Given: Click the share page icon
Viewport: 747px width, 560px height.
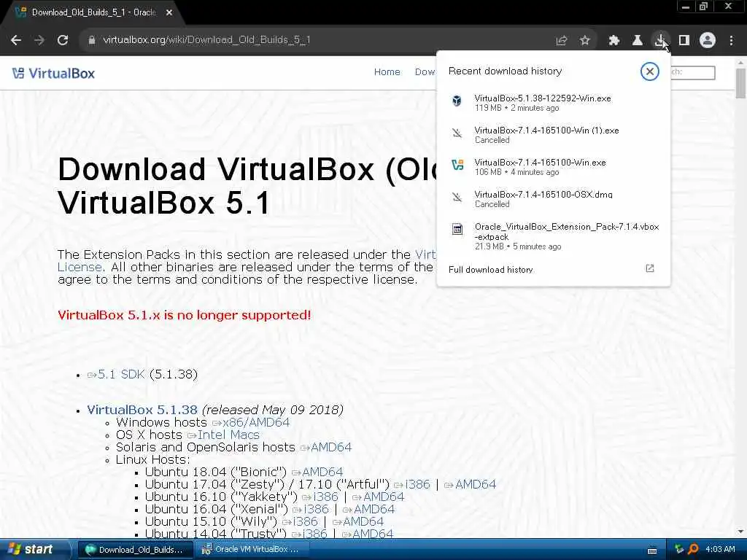Looking at the screenshot, I should click(x=561, y=41).
